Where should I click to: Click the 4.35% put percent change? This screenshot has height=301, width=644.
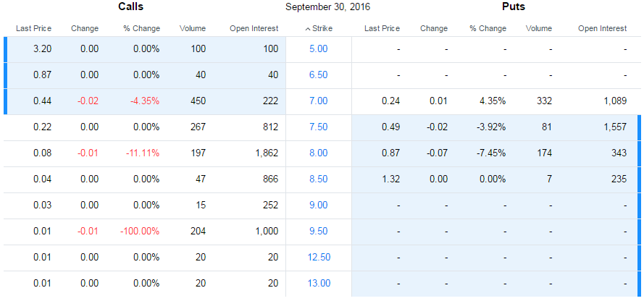click(x=493, y=101)
